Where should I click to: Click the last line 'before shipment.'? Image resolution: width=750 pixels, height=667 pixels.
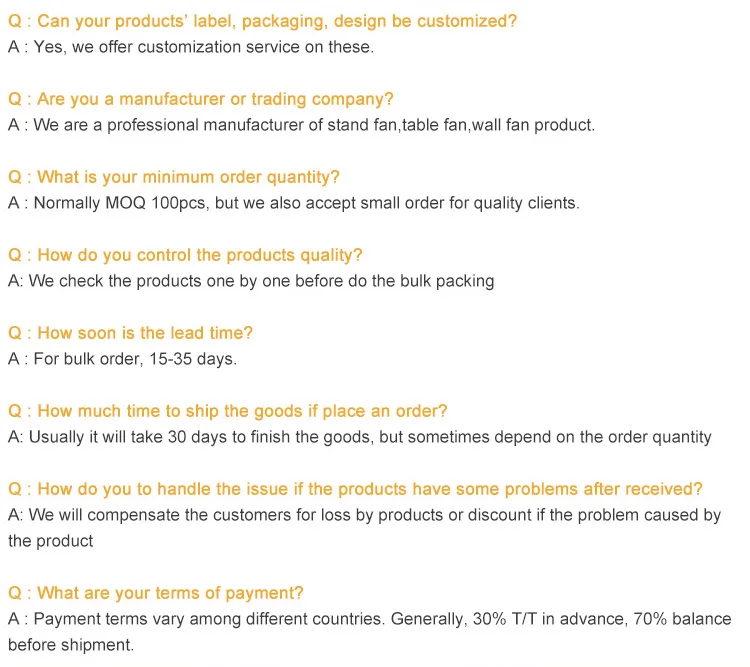tap(70, 645)
